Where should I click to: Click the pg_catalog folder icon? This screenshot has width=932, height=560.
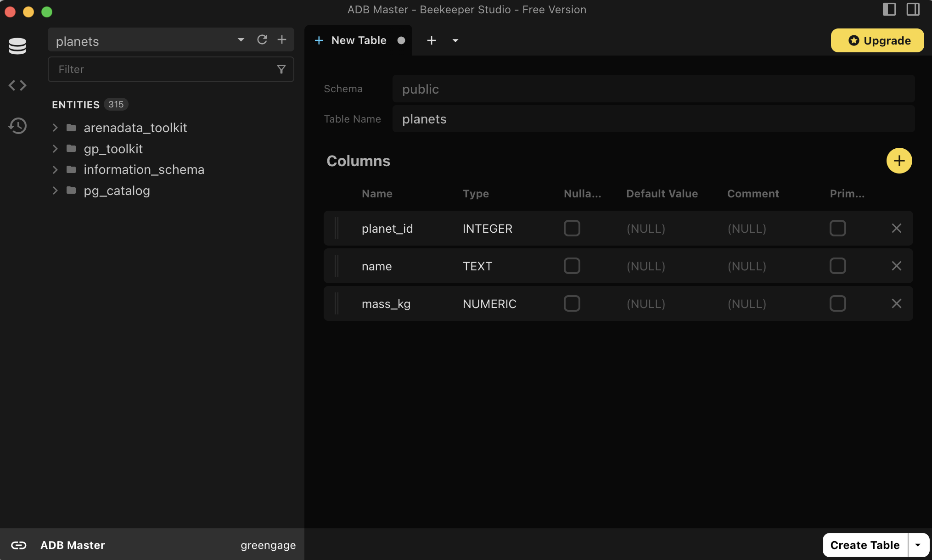click(x=71, y=190)
